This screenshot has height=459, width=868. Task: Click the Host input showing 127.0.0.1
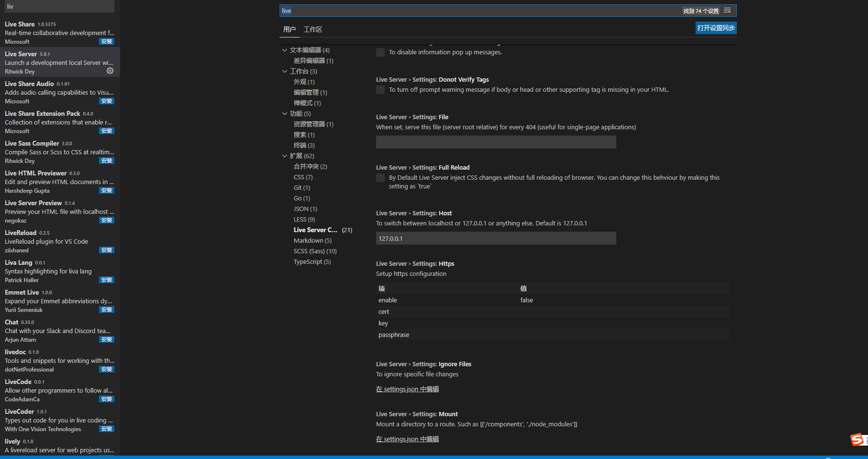pyautogui.click(x=496, y=238)
